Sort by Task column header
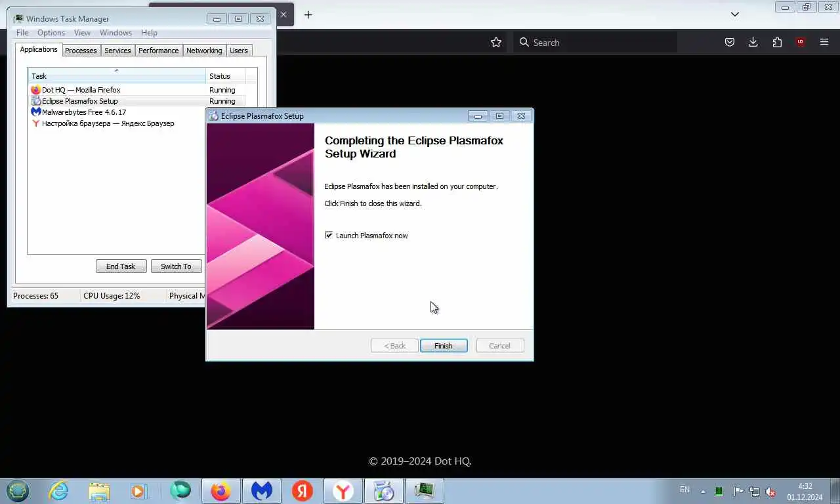 pyautogui.click(x=116, y=75)
